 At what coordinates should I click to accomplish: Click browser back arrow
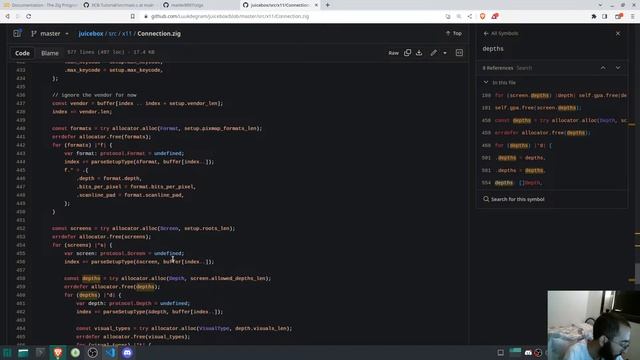pos(7,16)
